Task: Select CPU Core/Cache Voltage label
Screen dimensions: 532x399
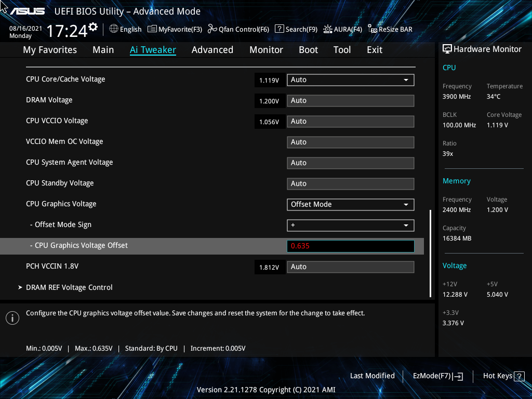Action: tap(65, 79)
